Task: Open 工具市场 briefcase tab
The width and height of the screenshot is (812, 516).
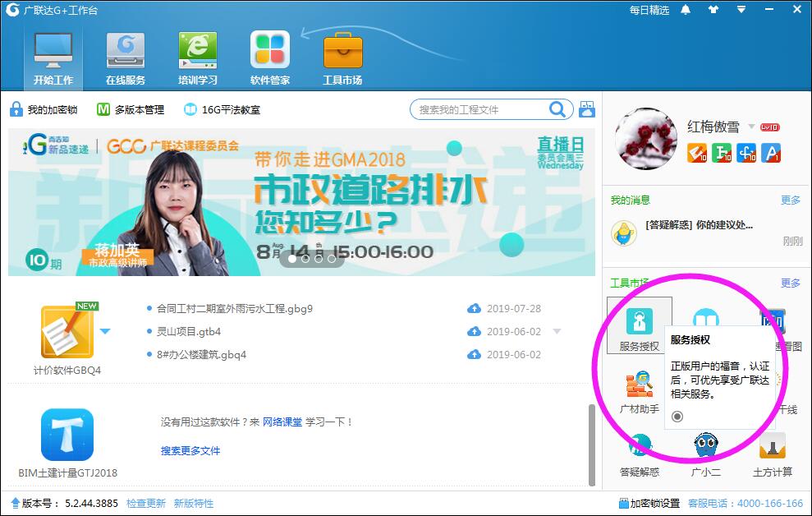Action: click(x=342, y=60)
